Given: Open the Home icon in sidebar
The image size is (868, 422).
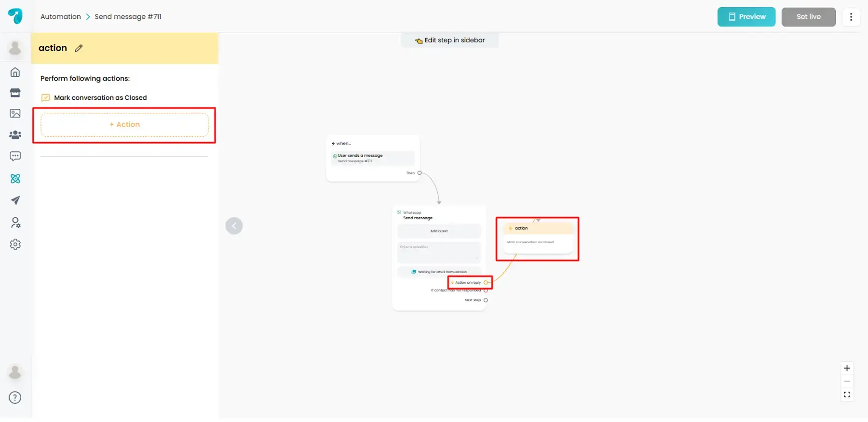Looking at the screenshot, I should 15,72.
